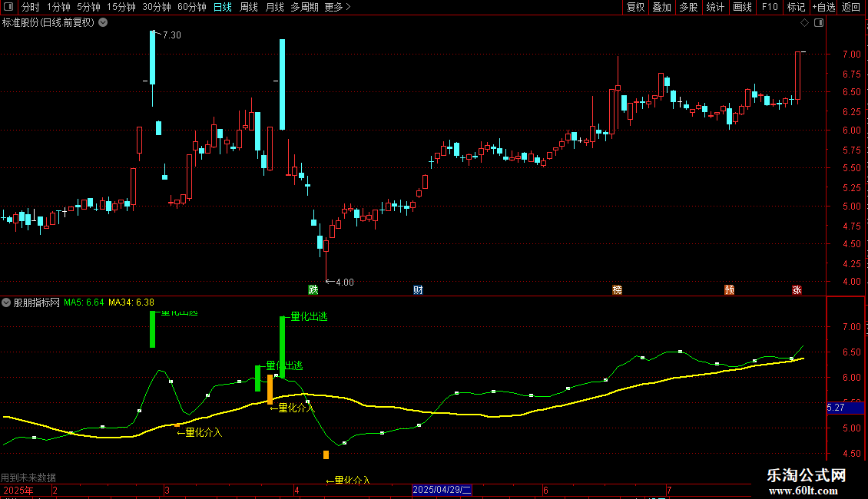
Task: Switch to the 60分钟 period
Action: [x=192, y=7]
